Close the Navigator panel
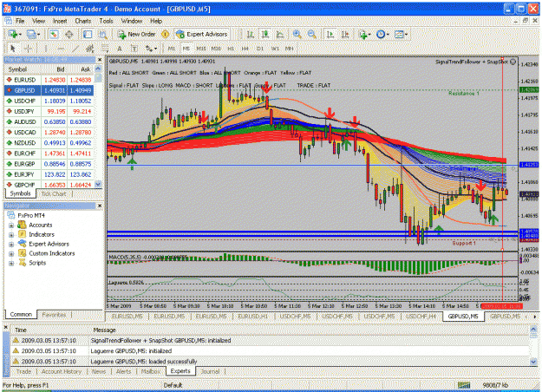The image size is (542, 392). click(x=100, y=206)
